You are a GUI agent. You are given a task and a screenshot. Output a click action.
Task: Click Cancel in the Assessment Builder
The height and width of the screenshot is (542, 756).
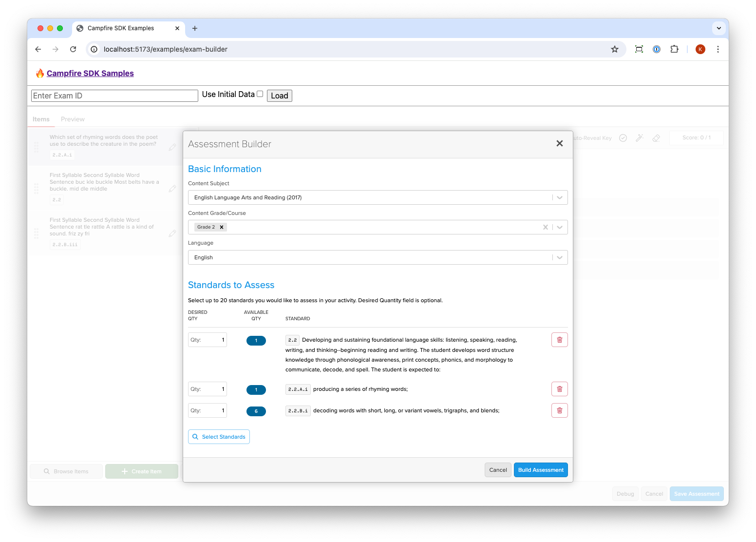498,470
